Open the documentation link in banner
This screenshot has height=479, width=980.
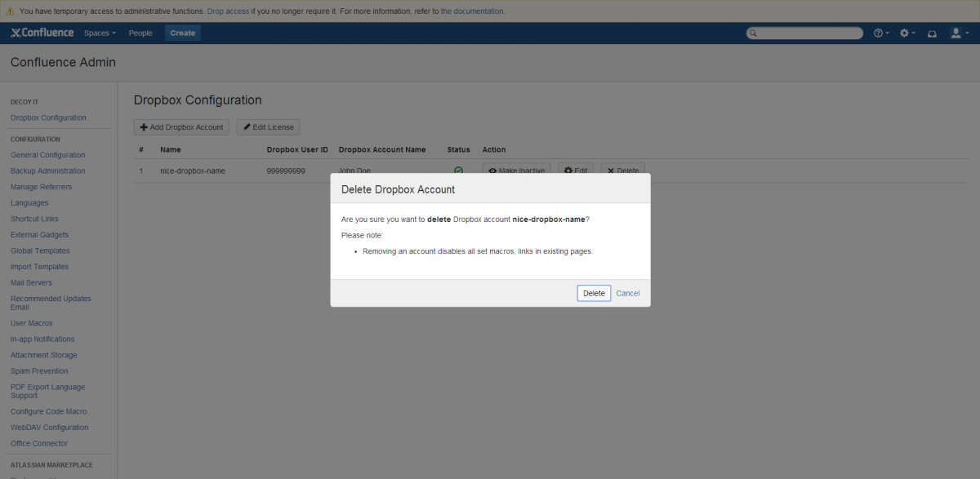[473, 11]
